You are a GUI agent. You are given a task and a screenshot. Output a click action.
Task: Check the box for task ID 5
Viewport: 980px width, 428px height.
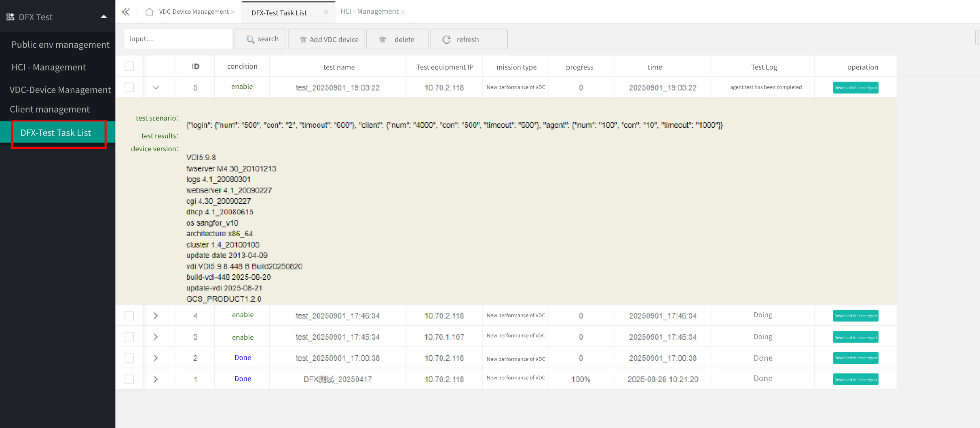coord(129,87)
